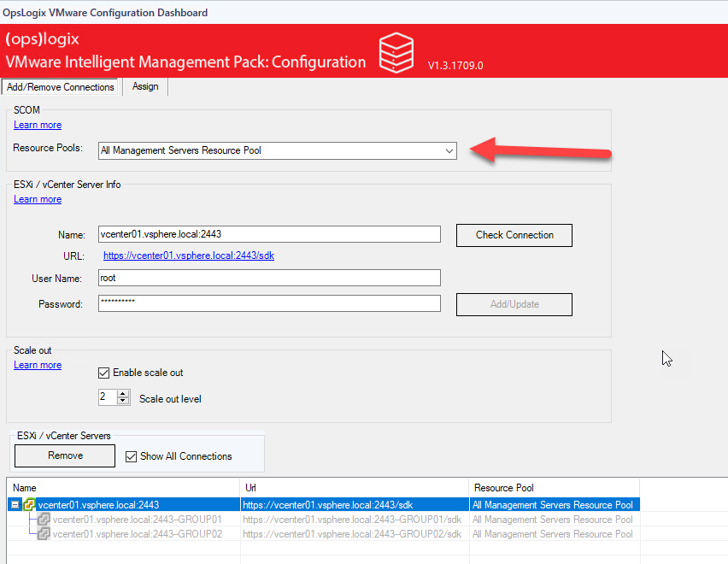Click the stepper down arrow for scale out level

coord(120,401)
